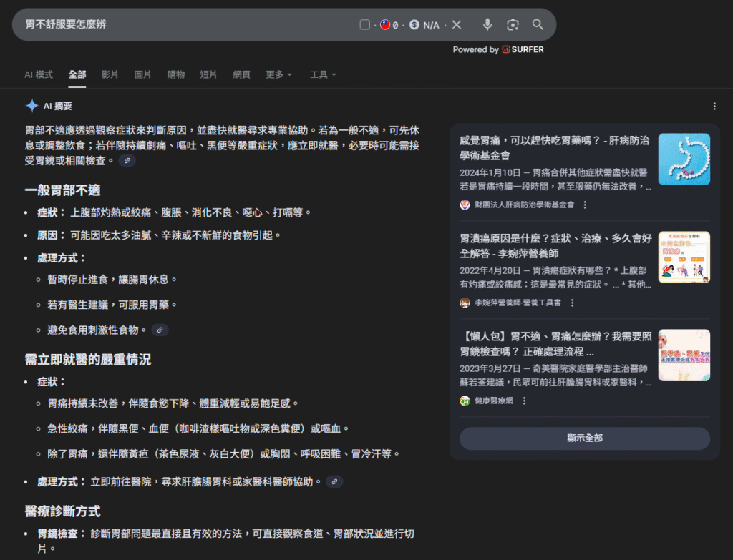Click link icon beside 避免食用刺激性食物
This screenshot has width=733, height=560.
(x=160, y=330)
